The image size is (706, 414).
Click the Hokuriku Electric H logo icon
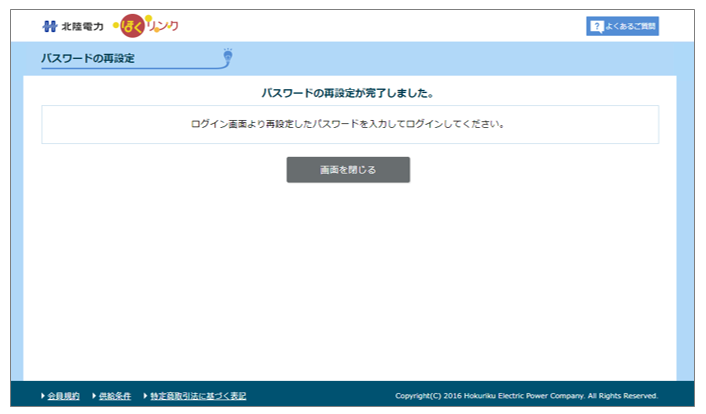tap(50, 25)
